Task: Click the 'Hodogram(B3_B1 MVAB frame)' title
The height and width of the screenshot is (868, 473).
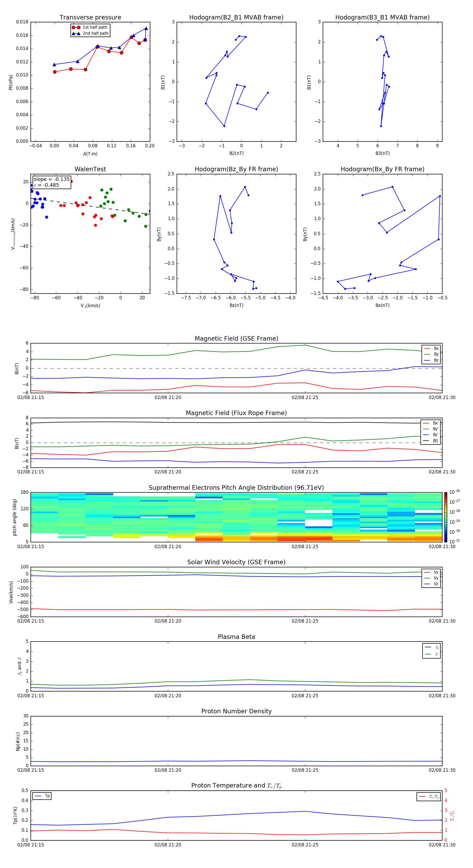Action: pyautogui.click(x=382, y=18)
